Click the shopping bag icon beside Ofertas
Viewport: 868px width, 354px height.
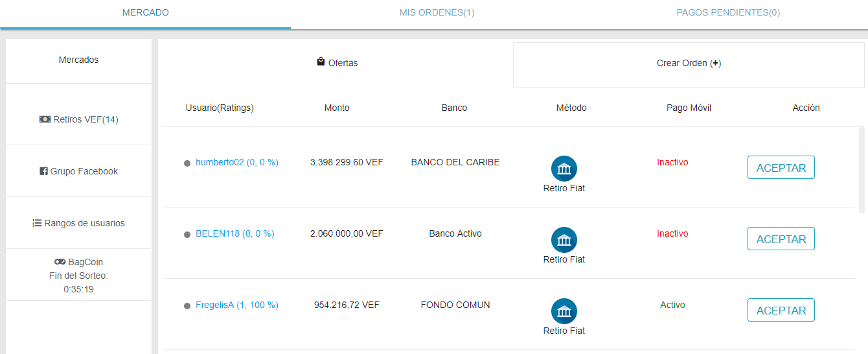321,62
